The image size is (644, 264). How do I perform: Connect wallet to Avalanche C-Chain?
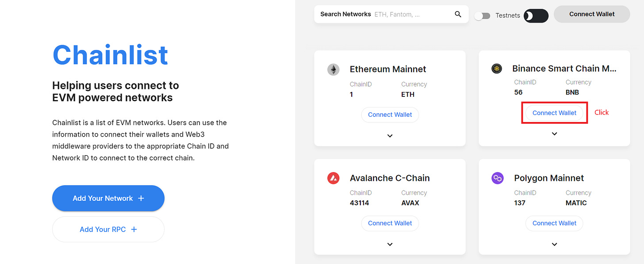tap(390, 223)
